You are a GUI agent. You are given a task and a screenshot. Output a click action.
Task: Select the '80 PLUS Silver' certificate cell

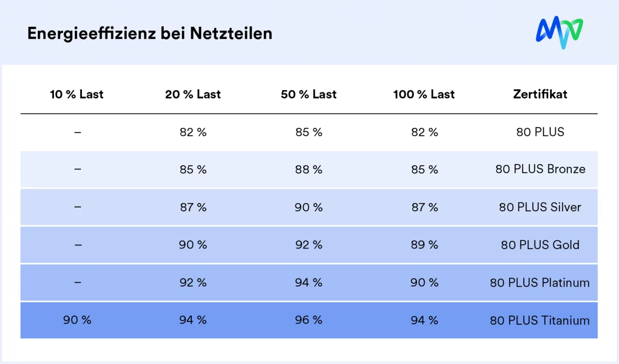pos(540,207)
